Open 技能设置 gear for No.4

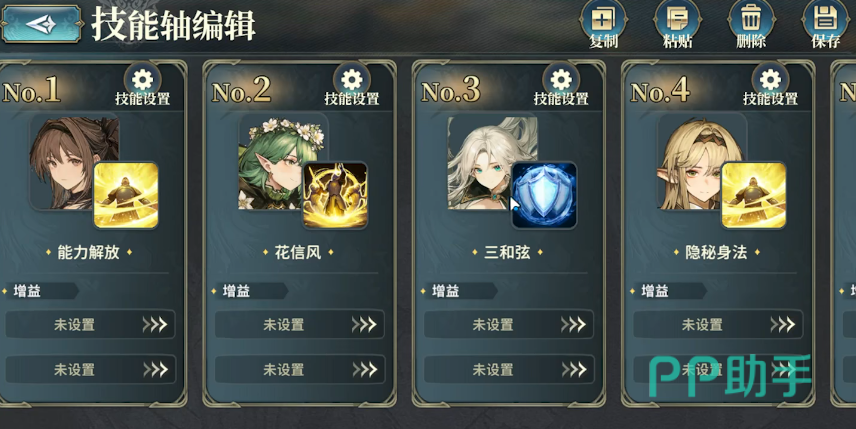point(770,85)
